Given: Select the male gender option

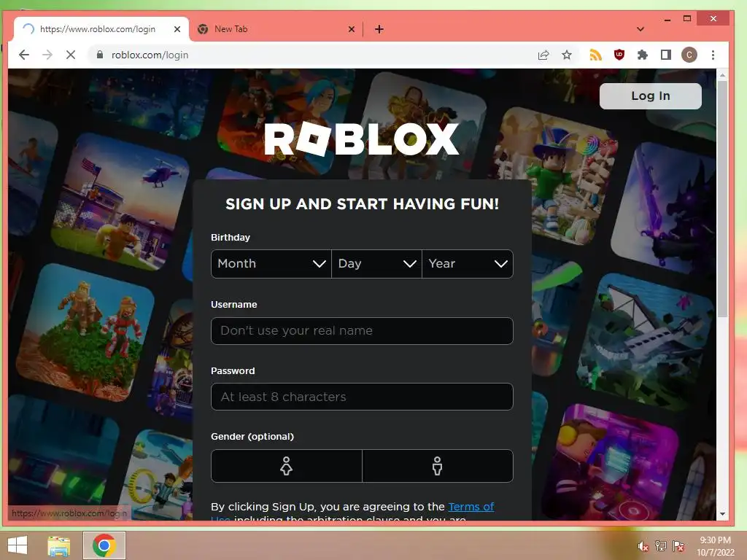Looking at the screenshot, I should pyautogui.click(x=438, y=466).
